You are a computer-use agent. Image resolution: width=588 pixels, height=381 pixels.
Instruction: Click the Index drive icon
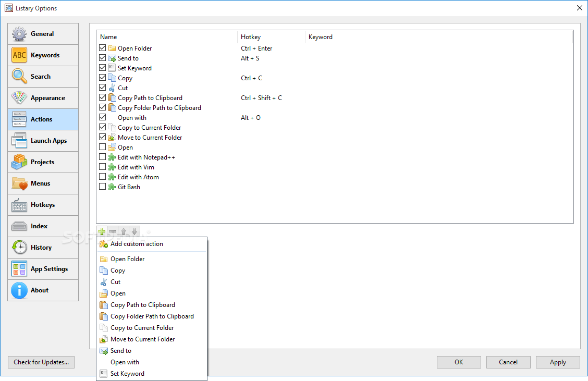coord(19,226)
